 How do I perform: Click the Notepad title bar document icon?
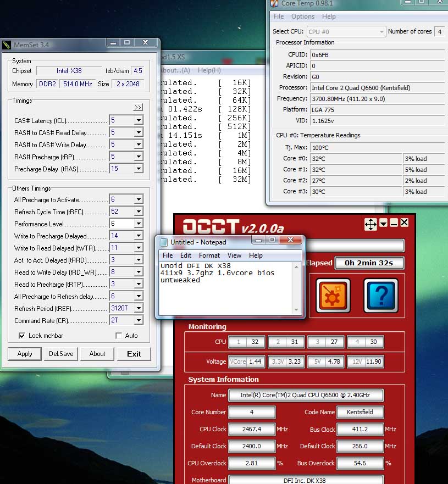pos(164,242)
